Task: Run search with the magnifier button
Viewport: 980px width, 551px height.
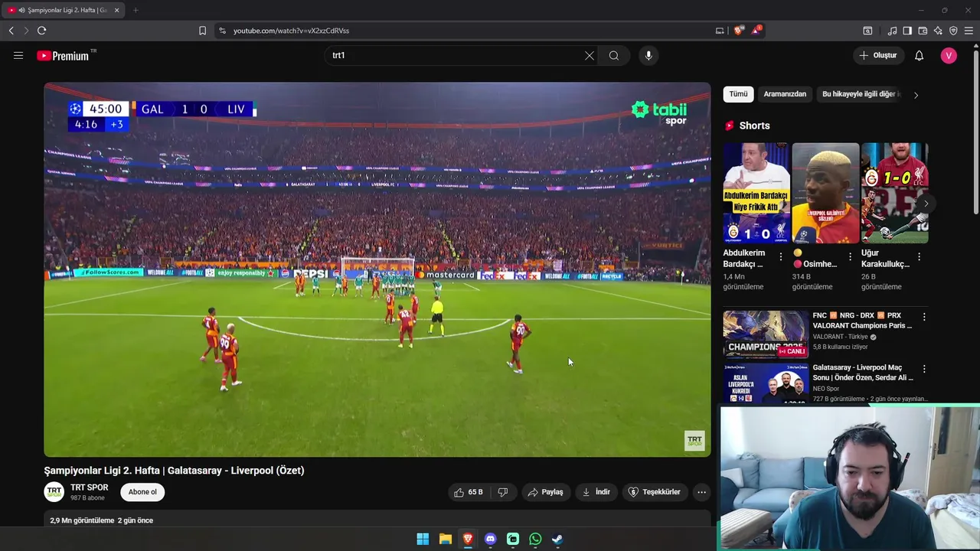Action: [x=614, y=55]
